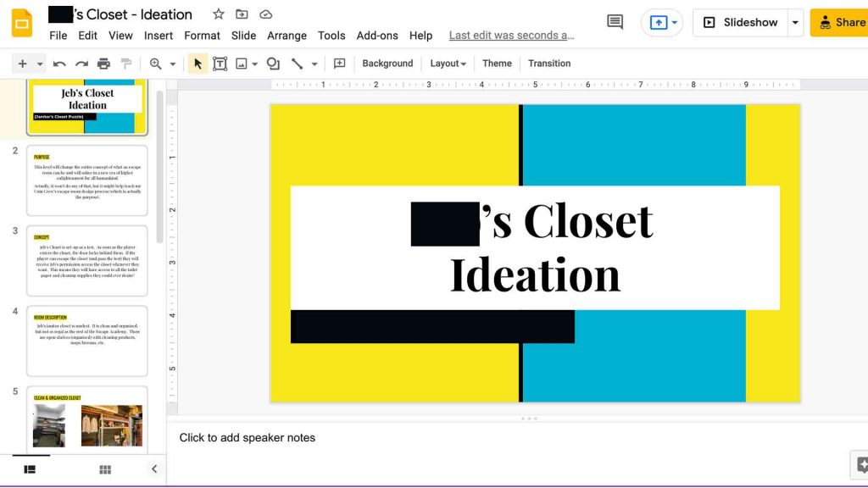The height and width of the screenshot is (488, 868).
Task: Insert an image
Action: pos(241,63)
